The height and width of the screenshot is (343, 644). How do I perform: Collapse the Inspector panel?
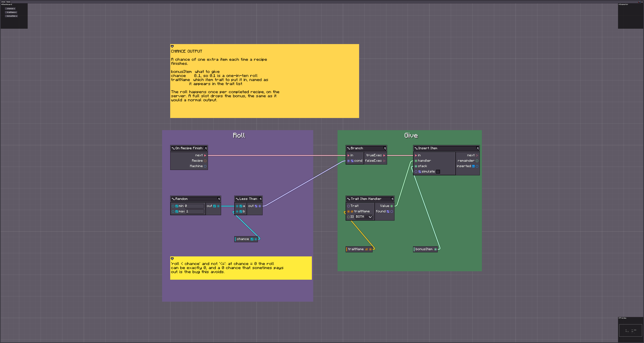tap(619, 4)
